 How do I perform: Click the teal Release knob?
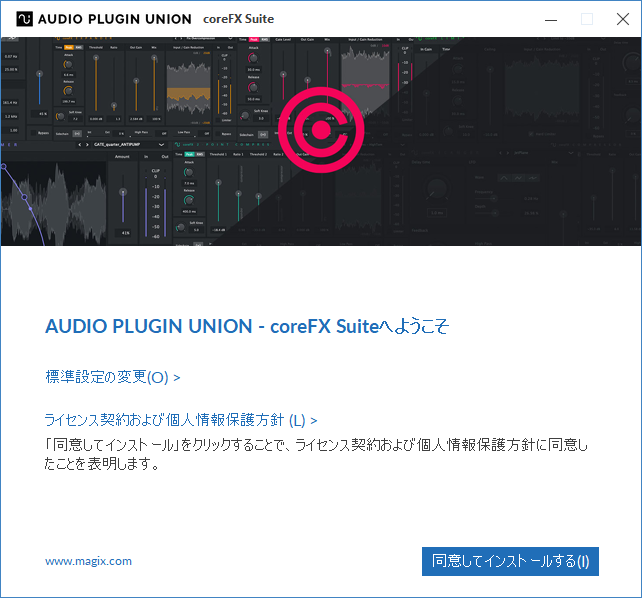click(189, 200)
